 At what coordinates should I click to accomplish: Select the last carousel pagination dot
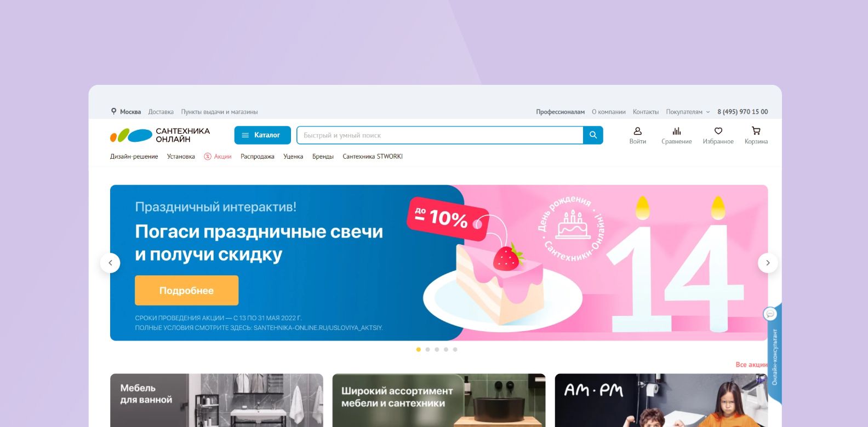pos(455,349)
